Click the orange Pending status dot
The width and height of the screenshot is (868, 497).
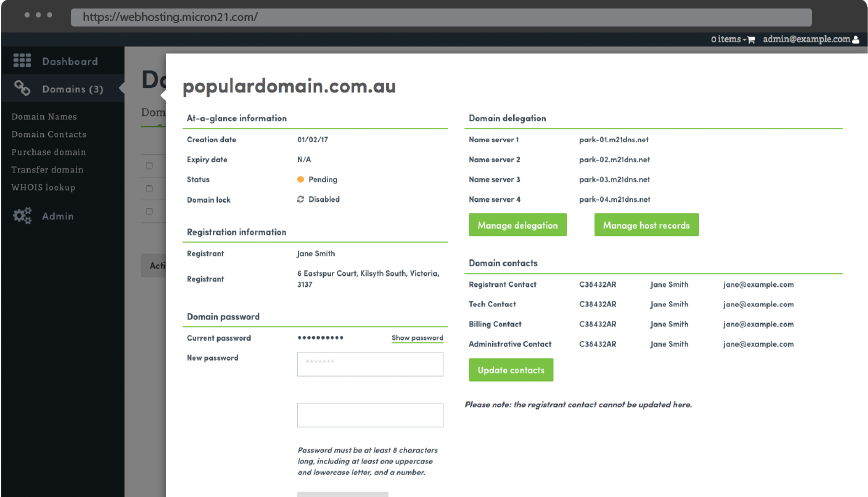coord(301,179)
